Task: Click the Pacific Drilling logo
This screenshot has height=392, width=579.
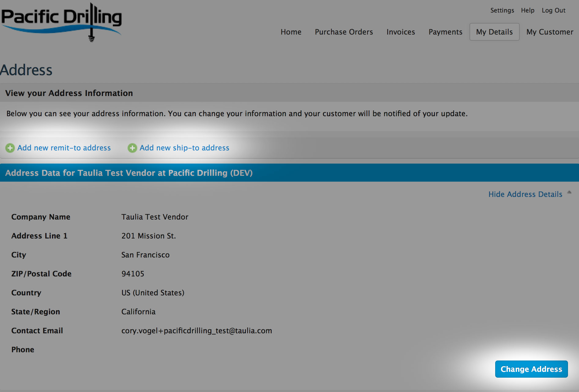Action: click(61, 22)
